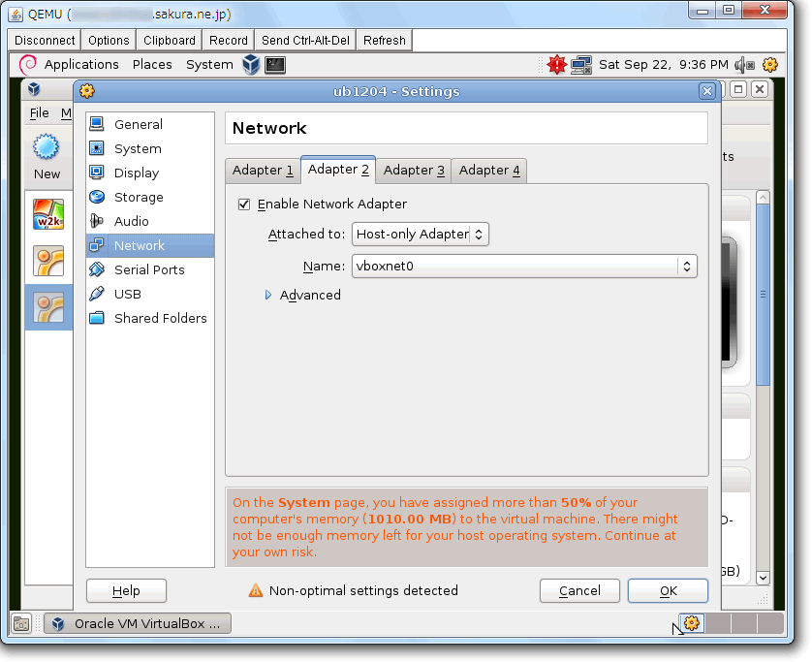Select Display category label
The height and width of the screenshot is (662, 812).
click(x=137, y=173)
